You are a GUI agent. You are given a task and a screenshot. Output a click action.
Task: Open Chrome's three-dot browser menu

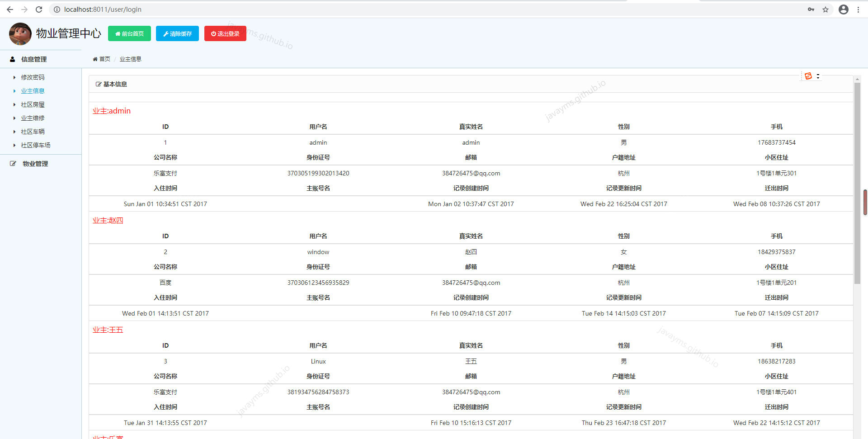pyautogui.click(x=859, y=9)
